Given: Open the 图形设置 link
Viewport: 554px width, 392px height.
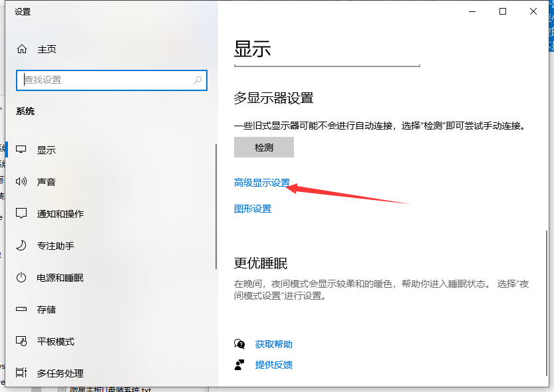Looking at the screenshot, I should click(253, 209).
